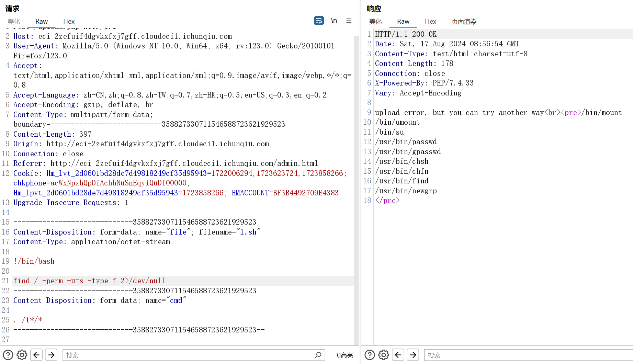Click 'Content-Type: application/octet-stream' line

(92, 242)
